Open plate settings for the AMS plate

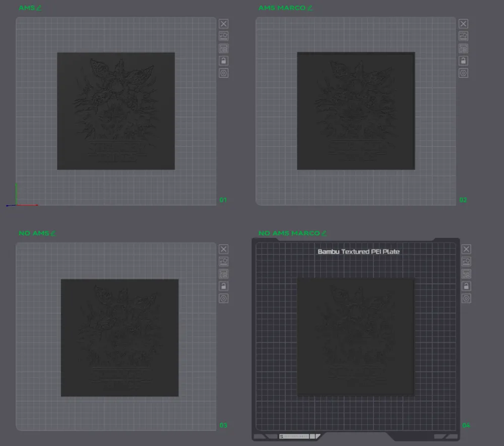coord(224,73)
